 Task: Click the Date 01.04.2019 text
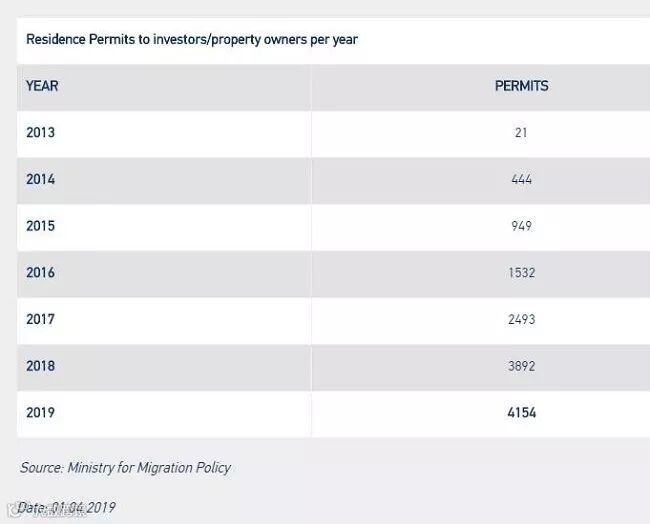point(67,507)
